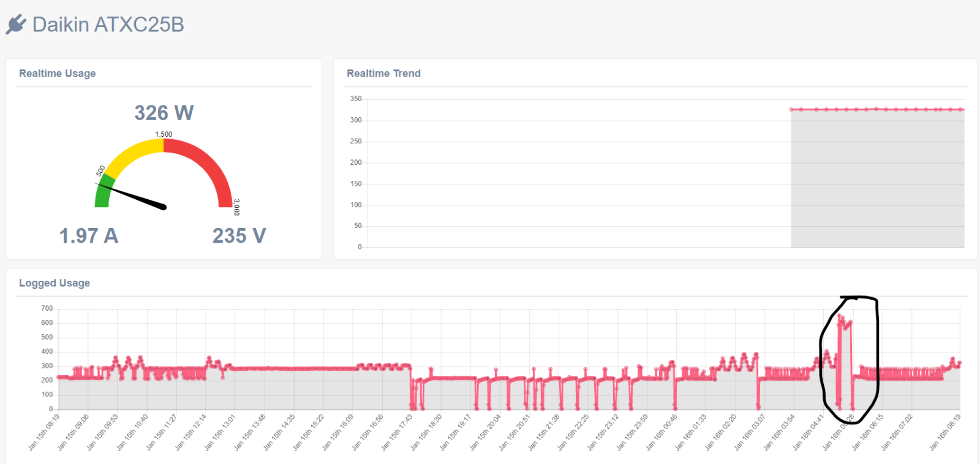Viewport: 980px width, 464px height.
Task: Select the Logged Usage panel heading
Action: point(55,283)
